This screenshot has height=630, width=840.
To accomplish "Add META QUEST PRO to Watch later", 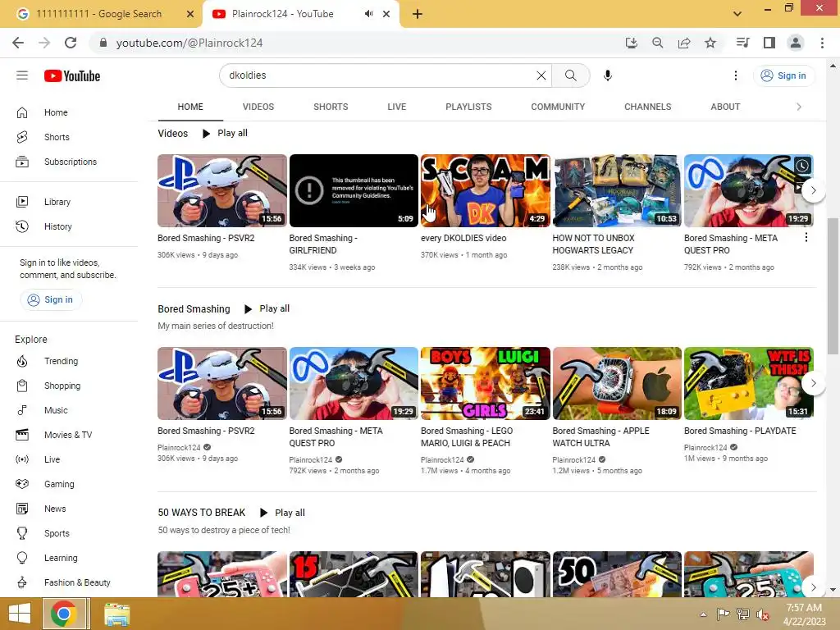I will [x=801, y=166].
